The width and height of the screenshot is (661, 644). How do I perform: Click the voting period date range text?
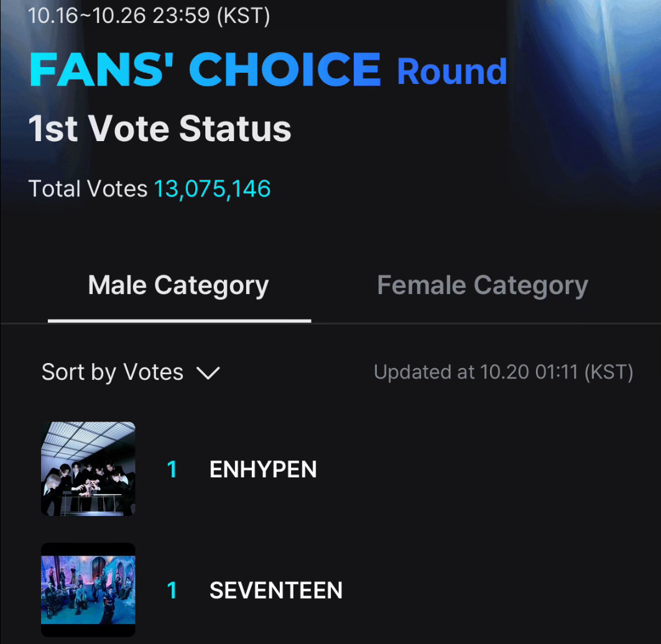[149, 16]
